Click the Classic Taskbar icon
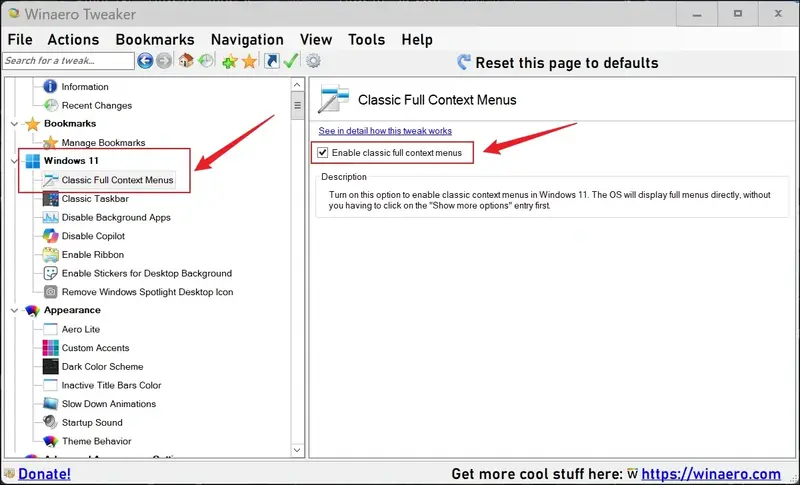The width and height of the screenshot is (800, 485). [x=51, y=199]
